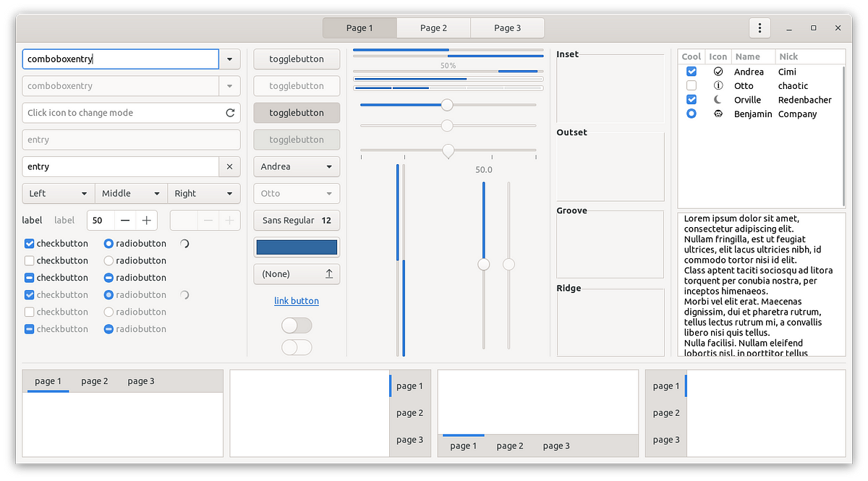
Task: Uncheck the first enabled checkbutton
Action: 30,244
